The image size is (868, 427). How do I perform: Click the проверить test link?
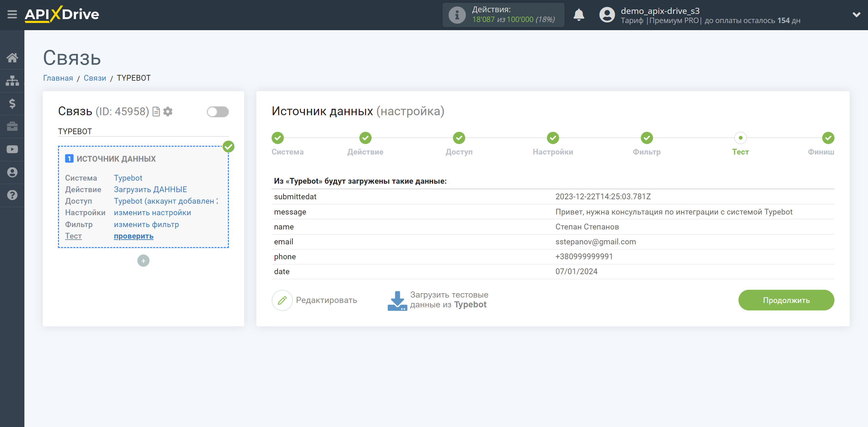[x=134, y=236]
